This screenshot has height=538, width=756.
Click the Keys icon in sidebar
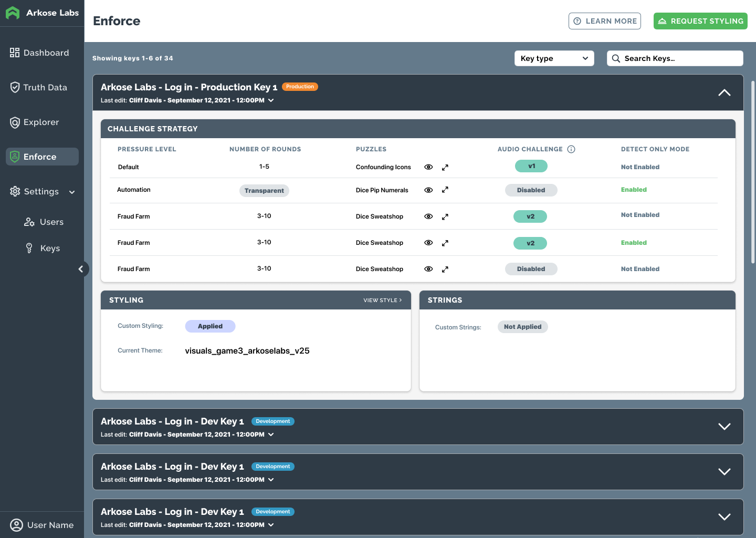(x=29, y=248)
